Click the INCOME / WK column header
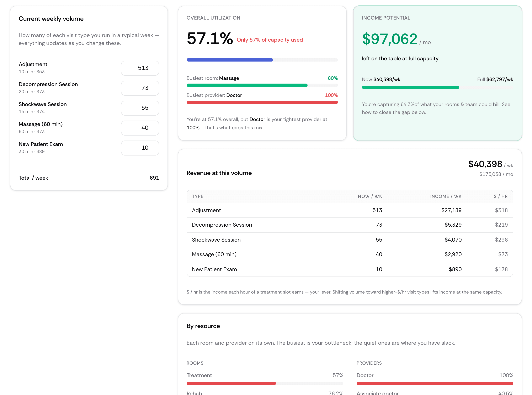 (446, 196)
